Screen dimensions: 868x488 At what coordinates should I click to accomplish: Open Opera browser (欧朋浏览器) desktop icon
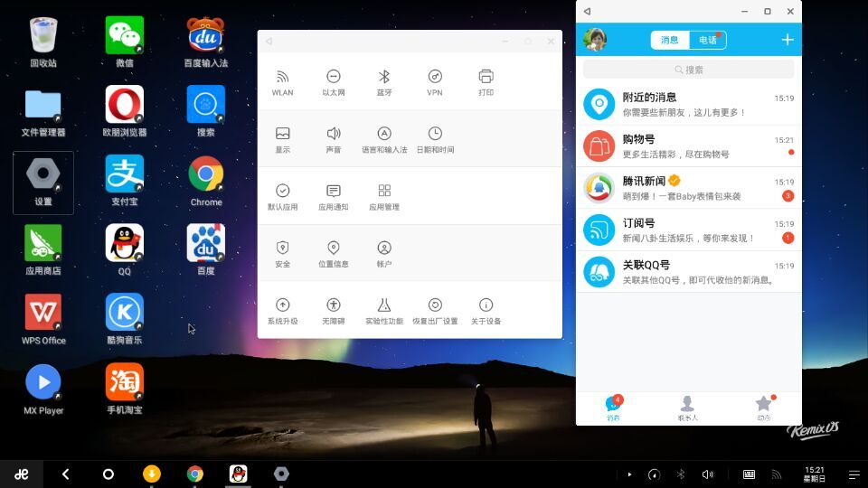(x=125, y=111)
